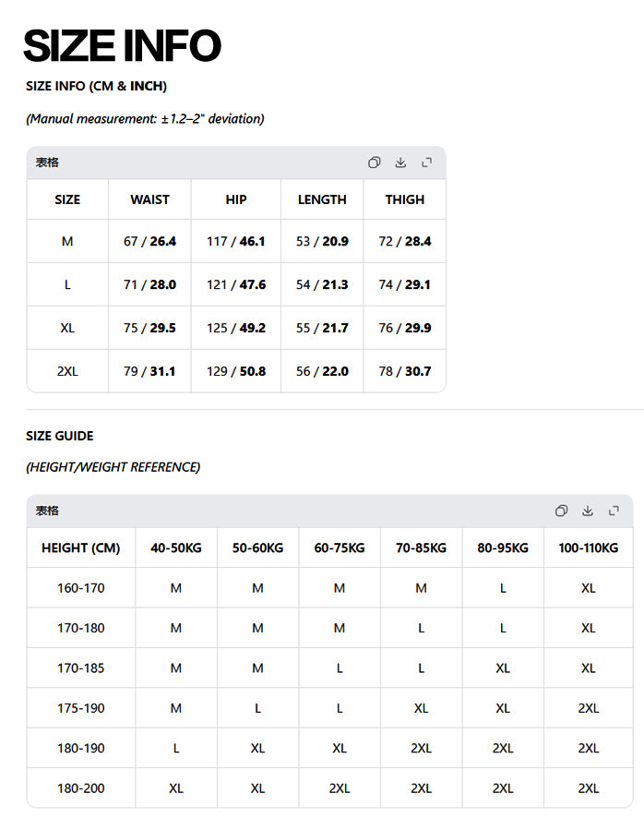Image resolution: width=644 pixels, height=818 pixels.
Task: Copy the size info table
Action: (x=374, y=162)
